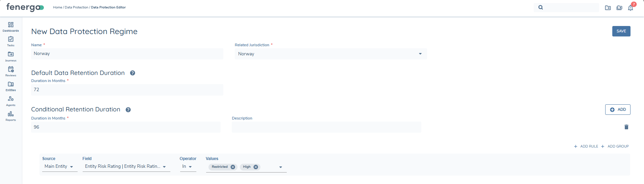Open the Operator dropdown
644x184 pixels.
point(188,166)
